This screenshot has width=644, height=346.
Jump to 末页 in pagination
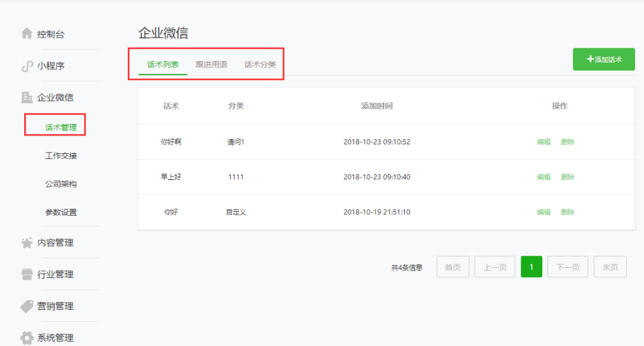pyautogui.click(x=610, y=267)
